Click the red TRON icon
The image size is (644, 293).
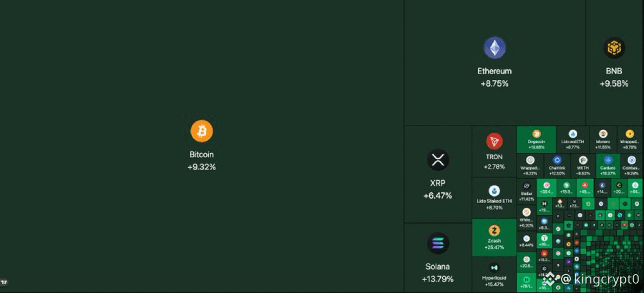coord(494,141)
